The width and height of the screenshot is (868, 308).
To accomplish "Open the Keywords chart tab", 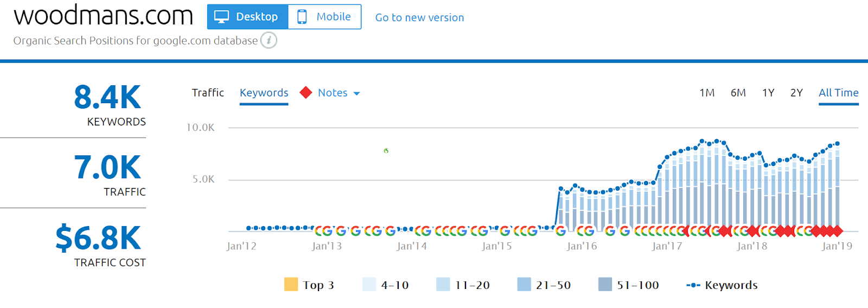I will (x=264, y=93).
